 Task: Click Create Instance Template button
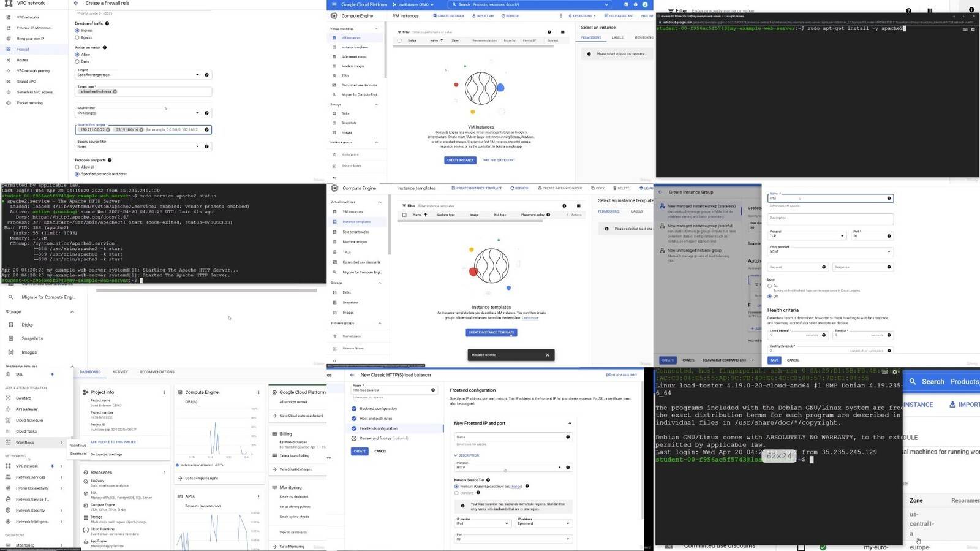tap(491, 332)
